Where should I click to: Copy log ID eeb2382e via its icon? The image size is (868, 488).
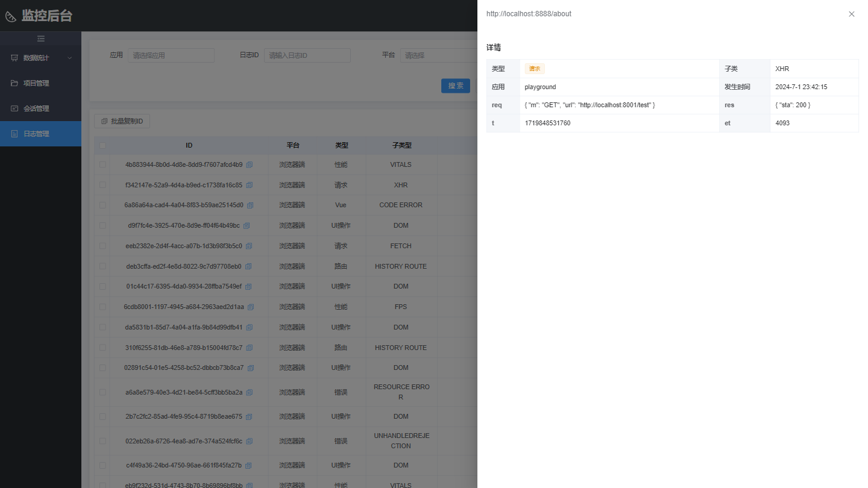pos(249,246)
